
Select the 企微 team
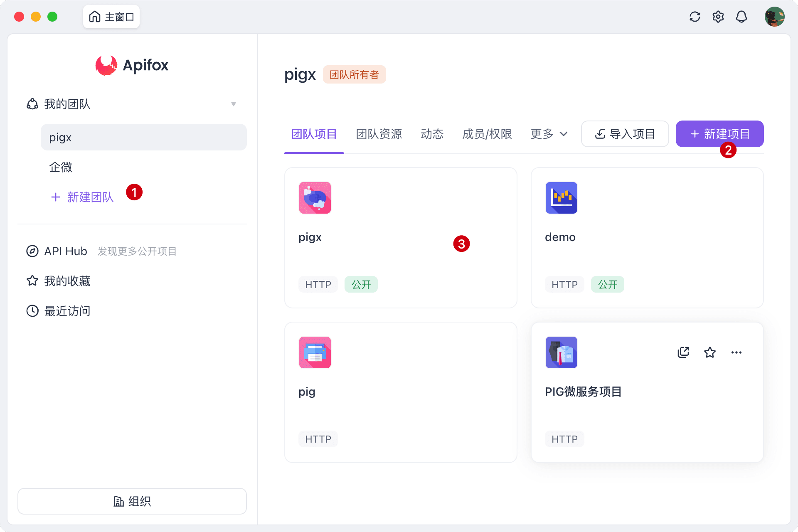coord(144,167)
